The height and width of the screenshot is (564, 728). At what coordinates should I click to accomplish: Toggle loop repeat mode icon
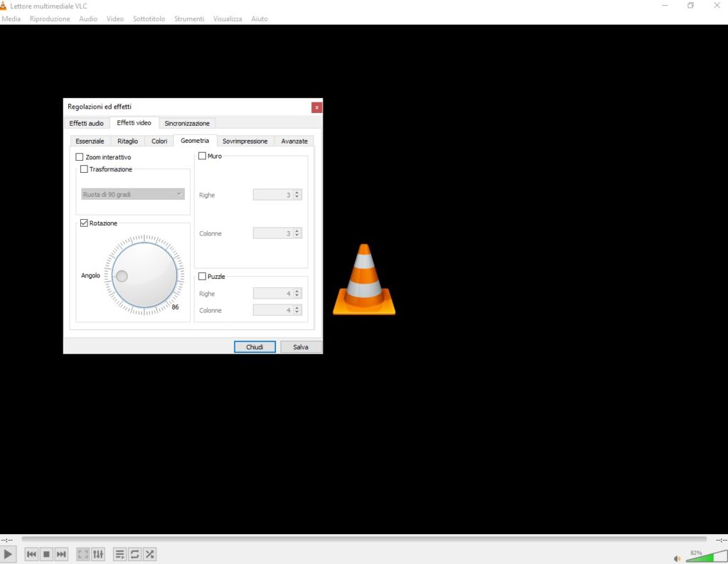tap(134, 554)
